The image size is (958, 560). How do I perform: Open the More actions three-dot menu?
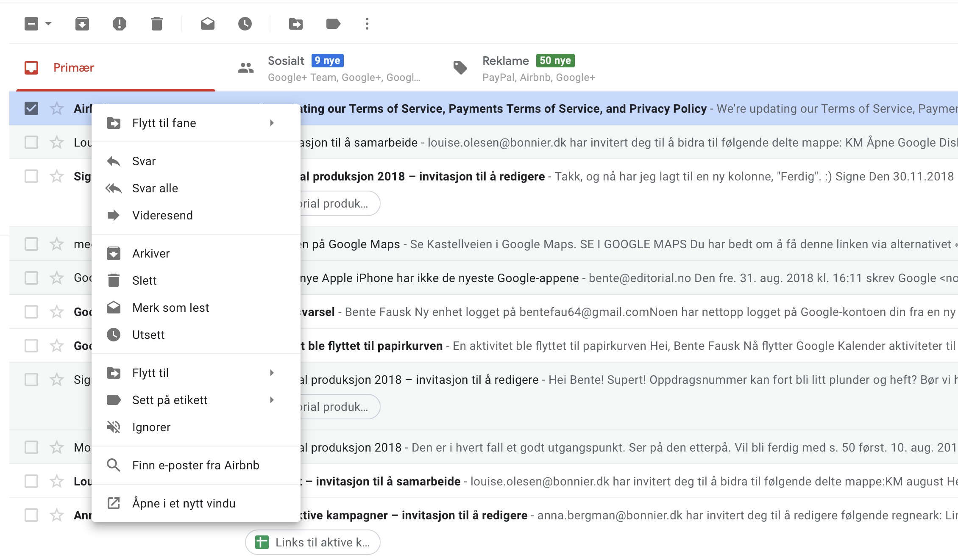(x=366, y=24)
